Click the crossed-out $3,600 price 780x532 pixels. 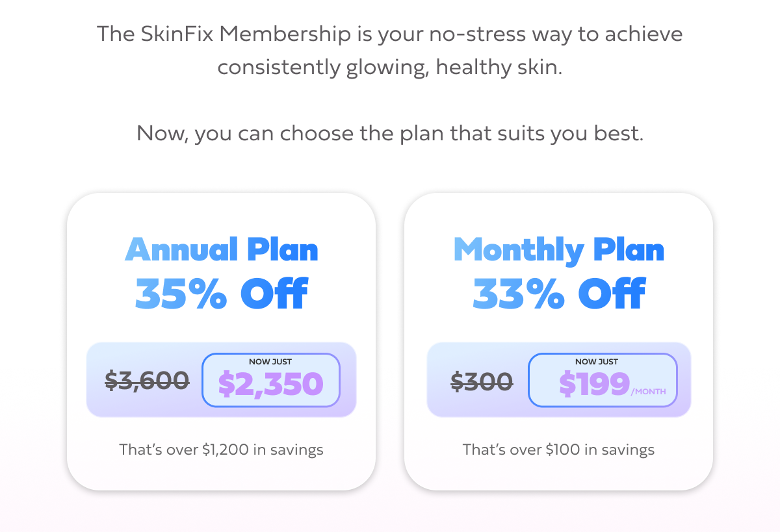[x=147, y=380]
